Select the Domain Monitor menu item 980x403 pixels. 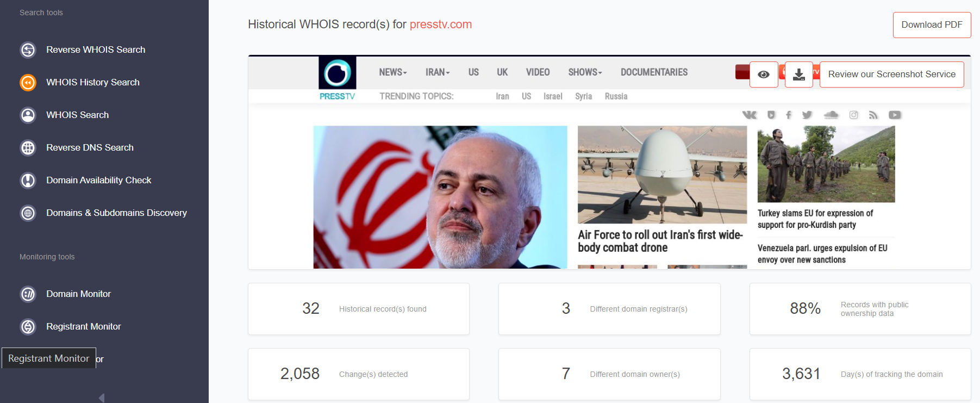click(x=78, y=294)
